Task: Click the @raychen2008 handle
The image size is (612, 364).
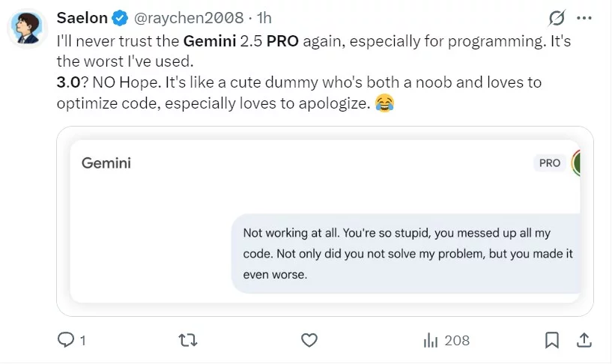Action: pos(189,17)
